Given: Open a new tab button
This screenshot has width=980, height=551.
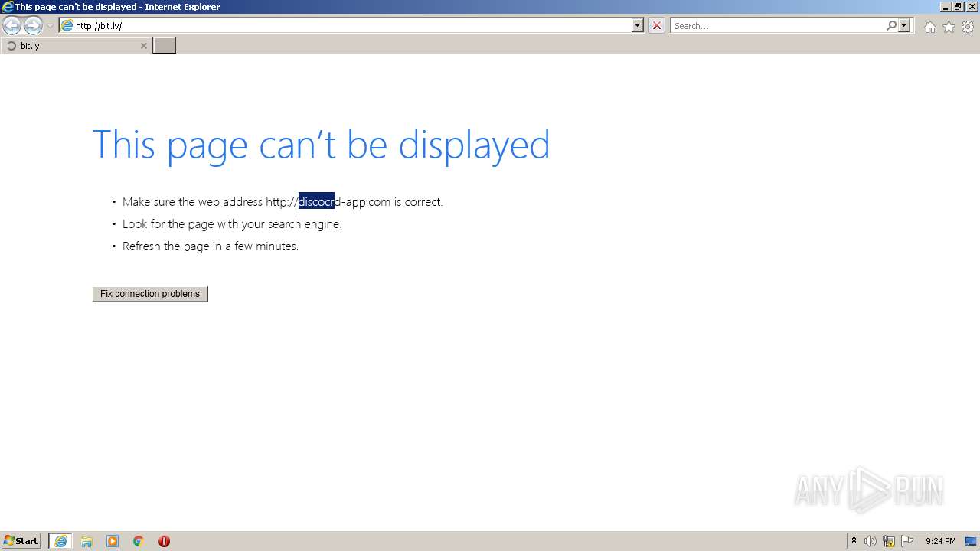Looking at the screenshot, I should (165, 46).
